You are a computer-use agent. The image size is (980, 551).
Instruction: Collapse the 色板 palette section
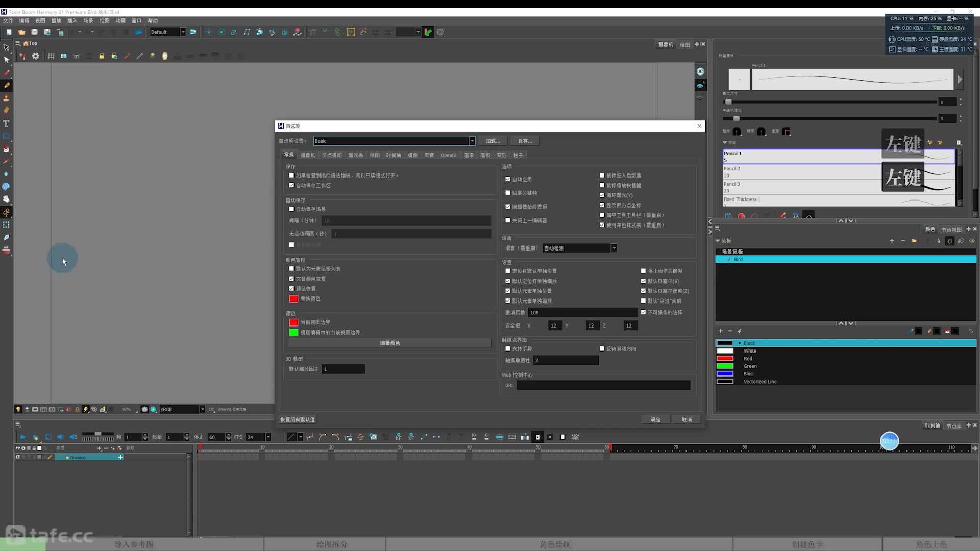pos(718,241)
